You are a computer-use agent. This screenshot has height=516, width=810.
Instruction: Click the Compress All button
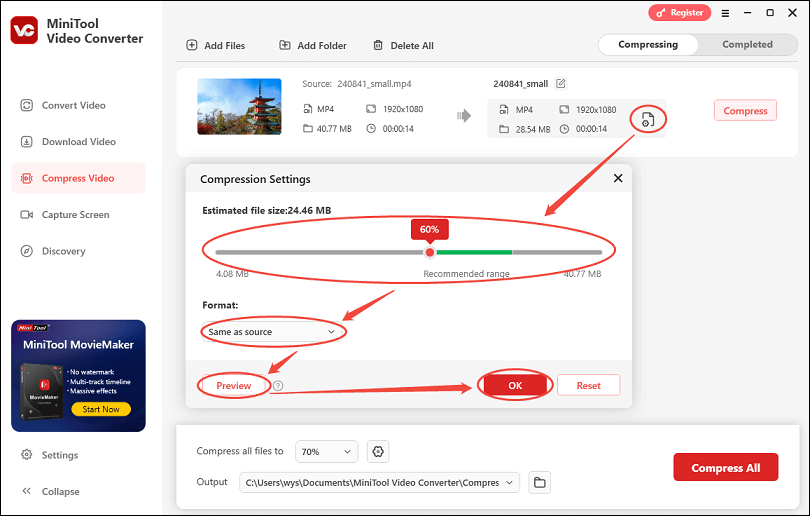pyautogui.click(x=725, y=467)
